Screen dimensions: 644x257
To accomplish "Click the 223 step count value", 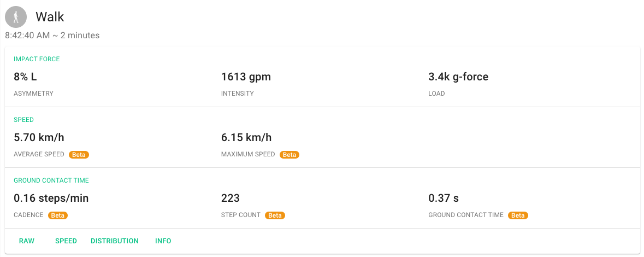I will pos(231,198).
